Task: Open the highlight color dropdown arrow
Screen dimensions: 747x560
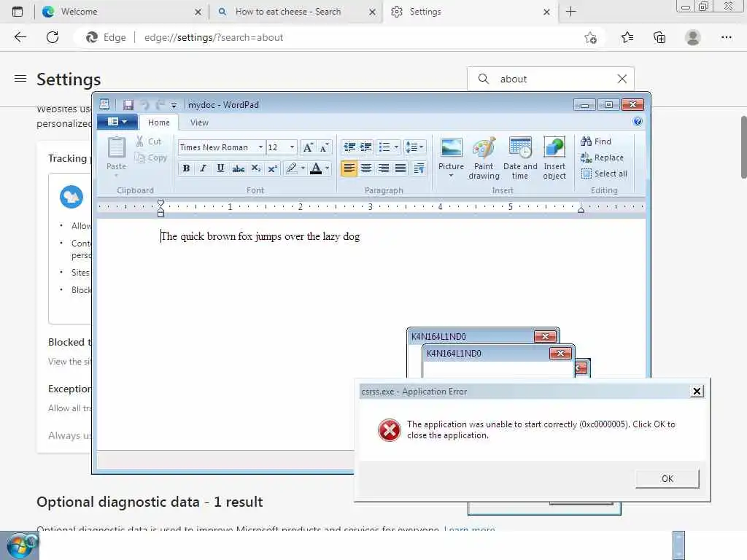Action: (x=303, y=168)
